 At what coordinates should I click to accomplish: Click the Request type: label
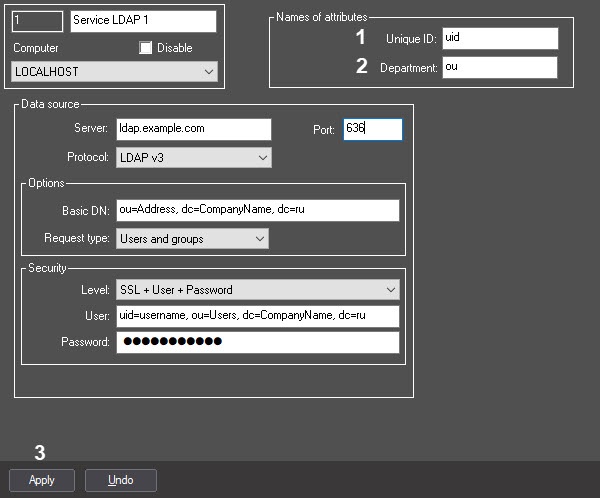[77, 238]
